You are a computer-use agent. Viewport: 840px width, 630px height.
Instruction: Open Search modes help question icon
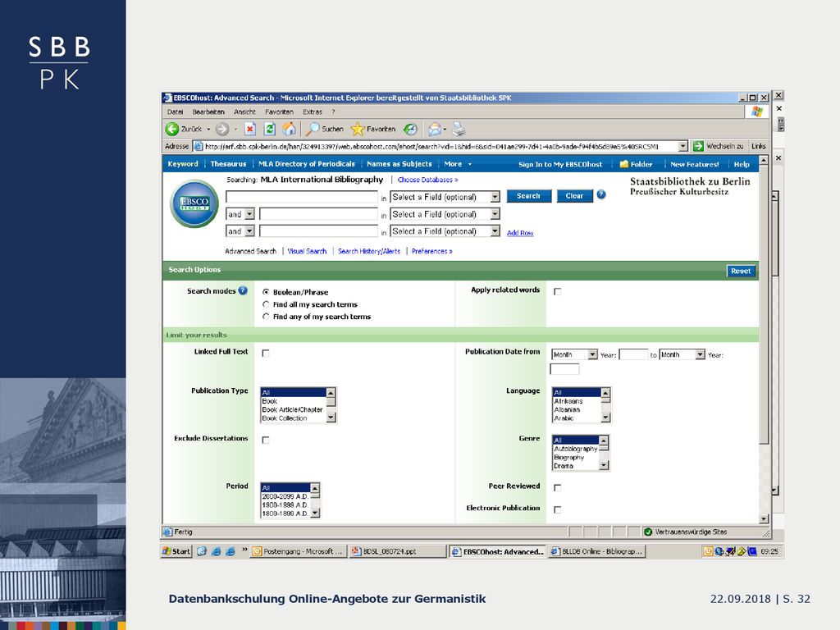coord(243,291)
